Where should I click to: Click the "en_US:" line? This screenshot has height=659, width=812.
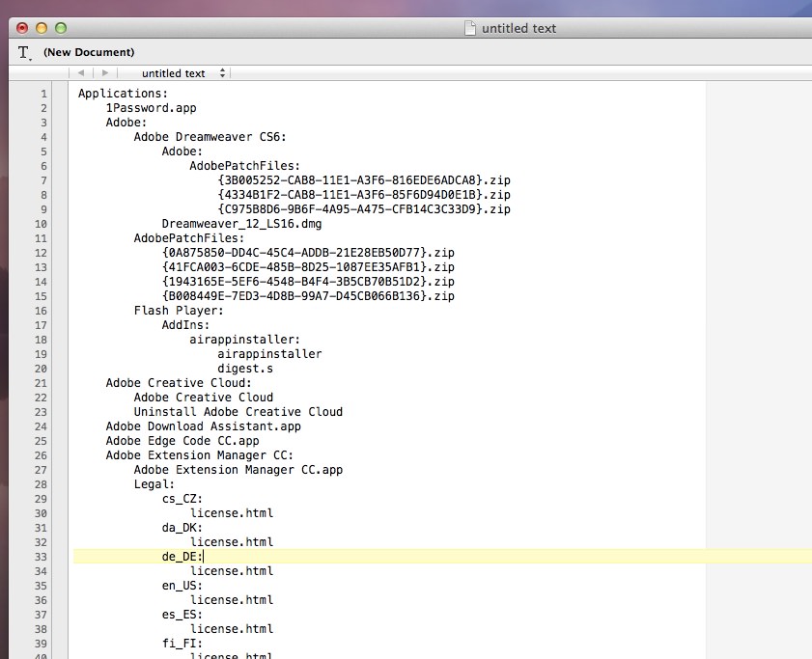pyautogui.click(x=182, y=587)
